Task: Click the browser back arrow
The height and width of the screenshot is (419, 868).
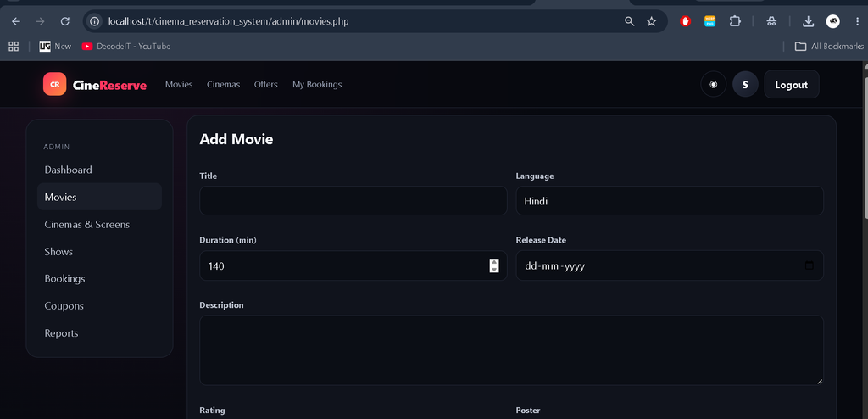Action: (16, 21)
